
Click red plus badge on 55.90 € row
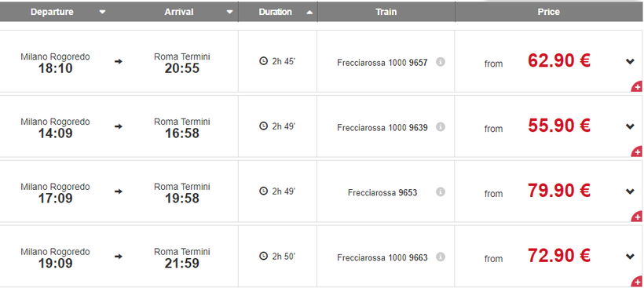[x=638, y=151]
